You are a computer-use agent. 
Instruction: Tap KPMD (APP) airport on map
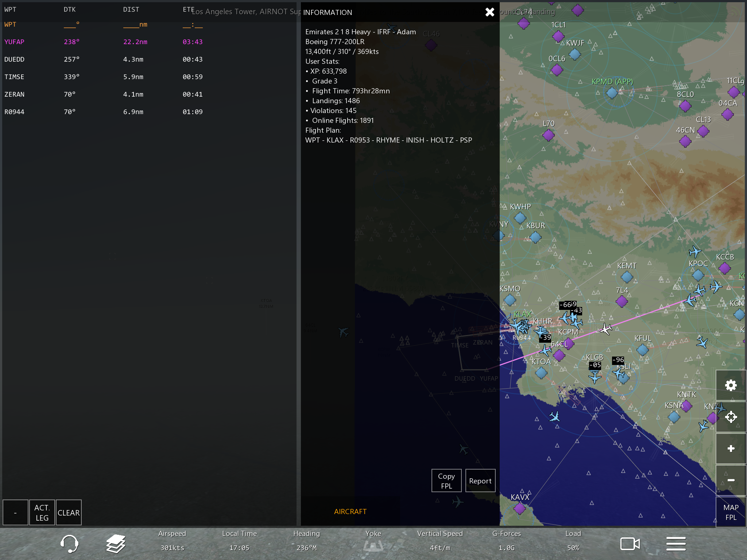(612, 93)
